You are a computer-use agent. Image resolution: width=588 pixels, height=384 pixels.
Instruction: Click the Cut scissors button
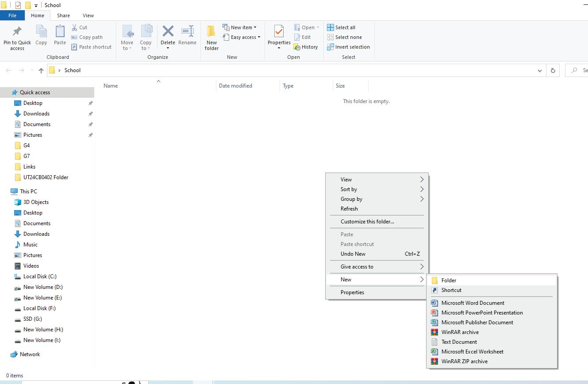click(79, 27)
